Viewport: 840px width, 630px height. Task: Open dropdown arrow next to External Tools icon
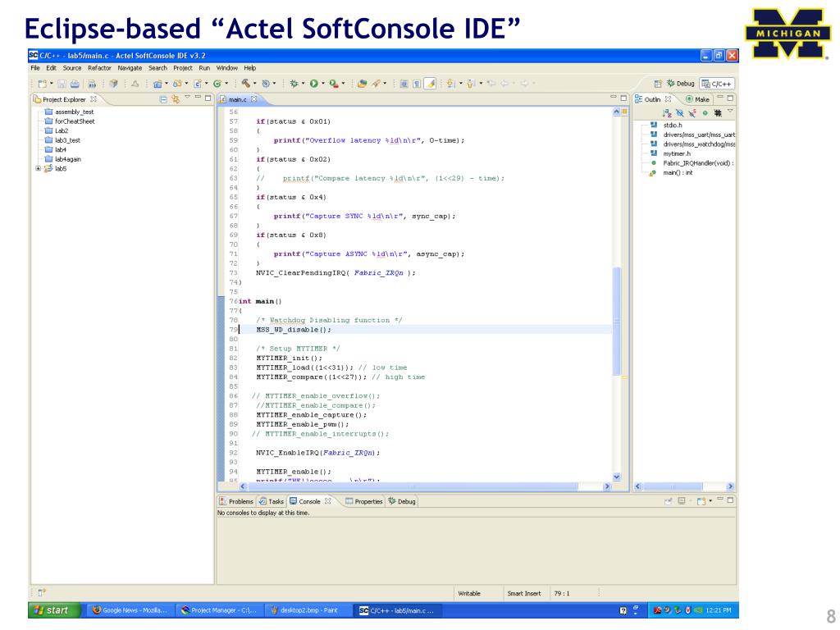[x=344, y=83]
